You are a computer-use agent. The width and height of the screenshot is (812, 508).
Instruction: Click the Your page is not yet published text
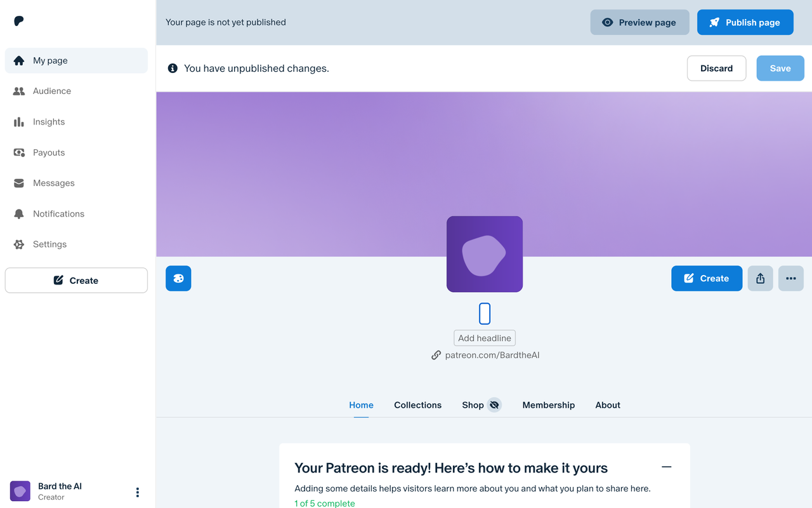tap(226, 22)
